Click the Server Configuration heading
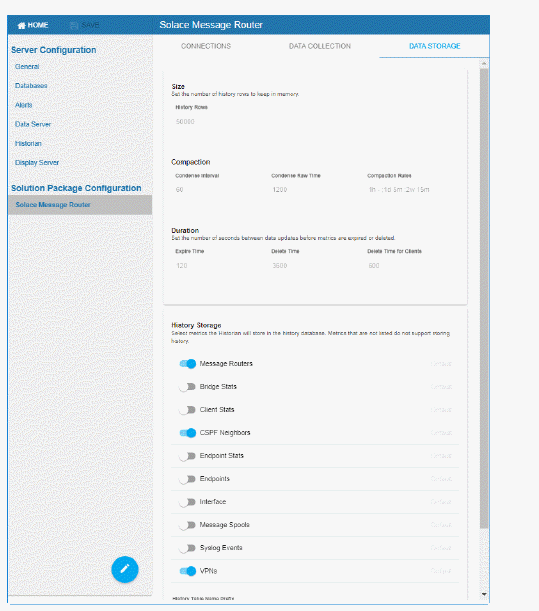 pyautogui.click(x=53, y=50)
